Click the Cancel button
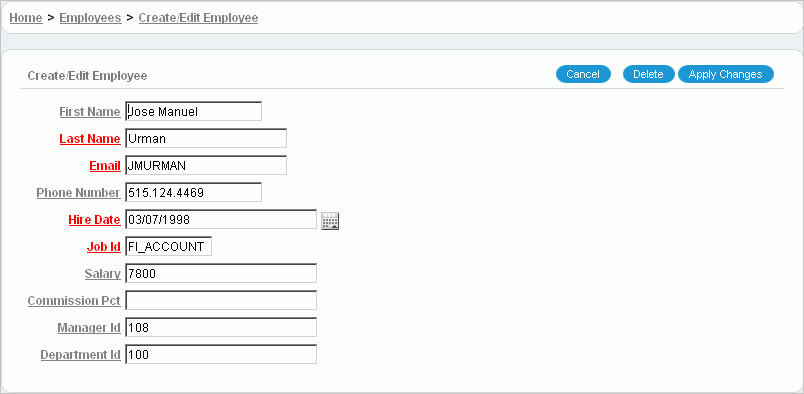Viewport: 804px width, 394px height. pyautogui.click(x=583, y=74)
